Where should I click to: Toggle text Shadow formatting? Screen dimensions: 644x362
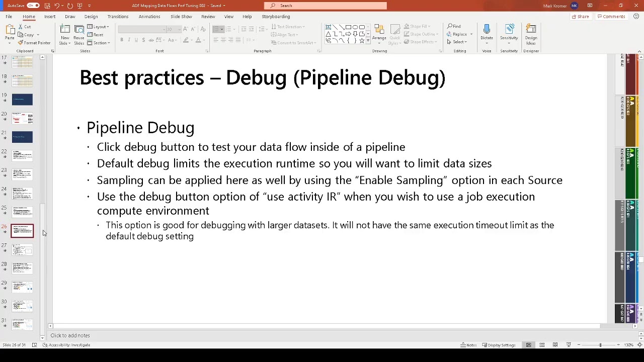pyautogui.click(x=143, y=40)
